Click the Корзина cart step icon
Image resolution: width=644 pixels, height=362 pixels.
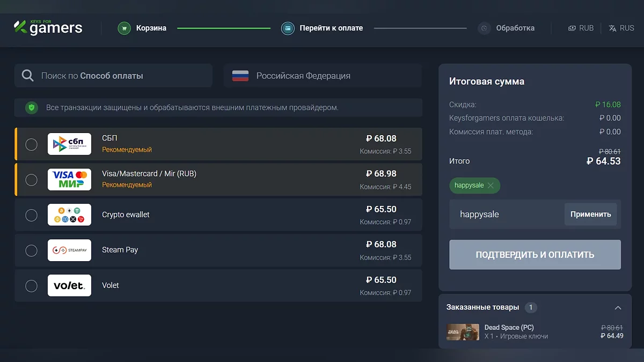coord(125,28)
